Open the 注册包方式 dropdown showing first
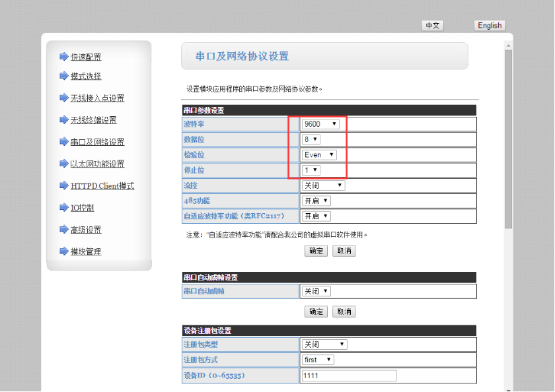Viewport: 555px width, 392px height. point(318,360)
